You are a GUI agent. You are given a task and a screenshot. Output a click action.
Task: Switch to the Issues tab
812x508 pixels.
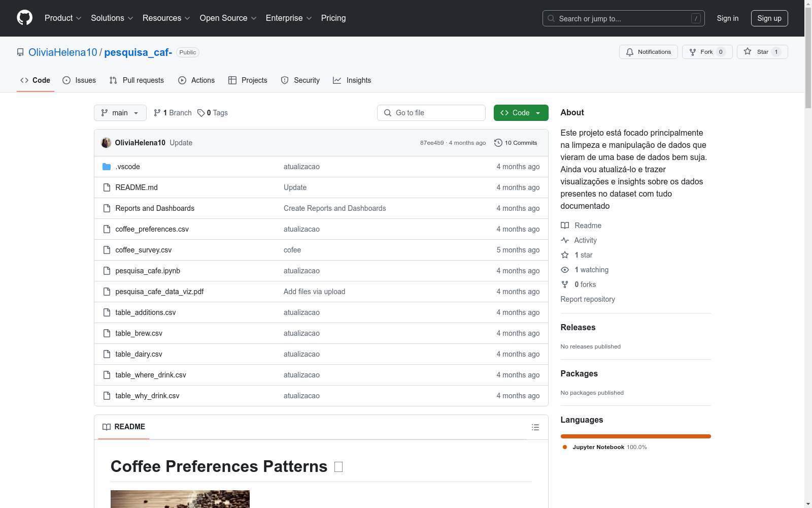79,80
